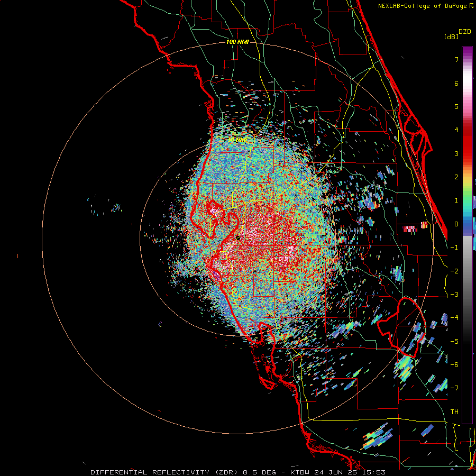Click the black radar site marker dot
476x476 pixels.
[239, 238]
